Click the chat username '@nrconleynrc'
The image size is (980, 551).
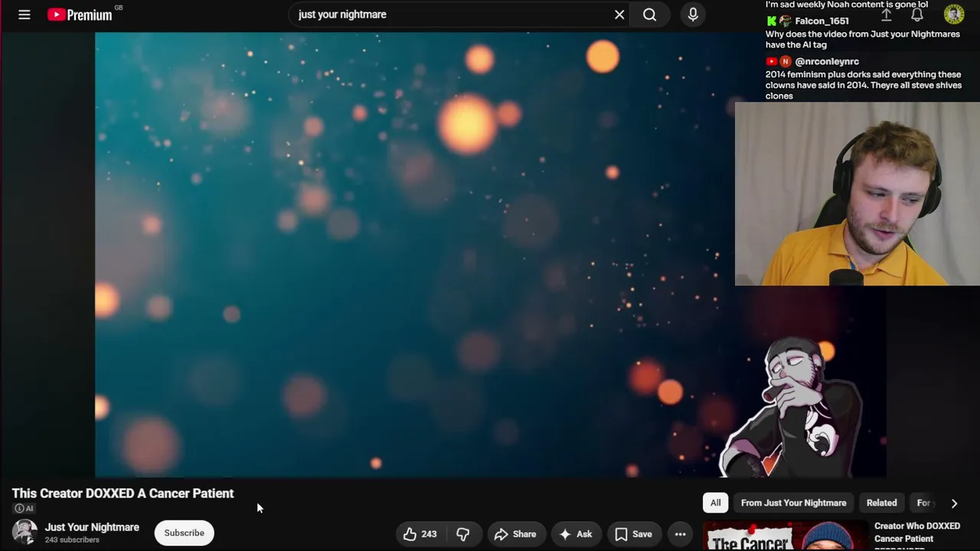click(x=827, y=61)
